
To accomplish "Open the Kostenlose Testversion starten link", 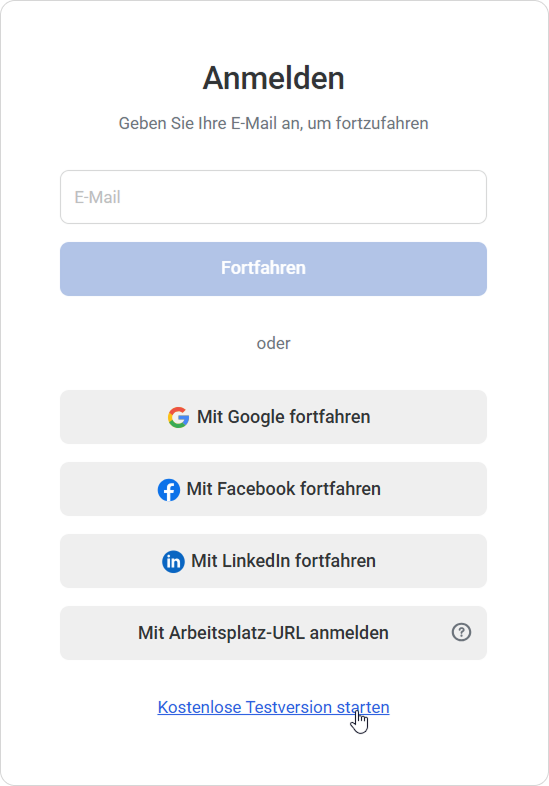I will point(273,707).
